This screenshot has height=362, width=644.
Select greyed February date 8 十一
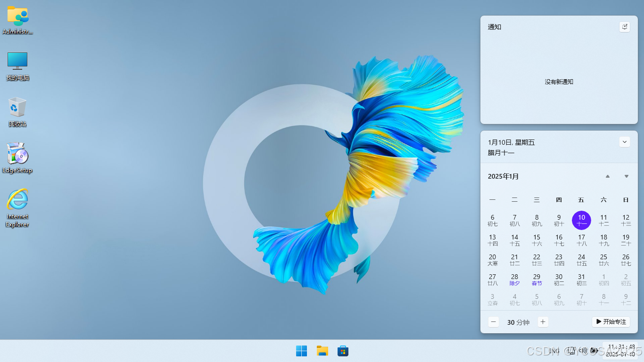point(603,299)
